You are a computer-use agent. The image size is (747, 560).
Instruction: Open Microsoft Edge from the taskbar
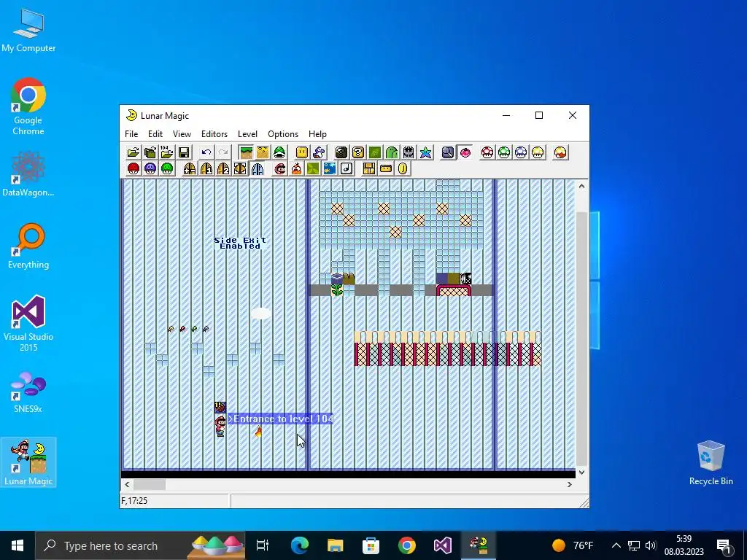tap(300, 545)
